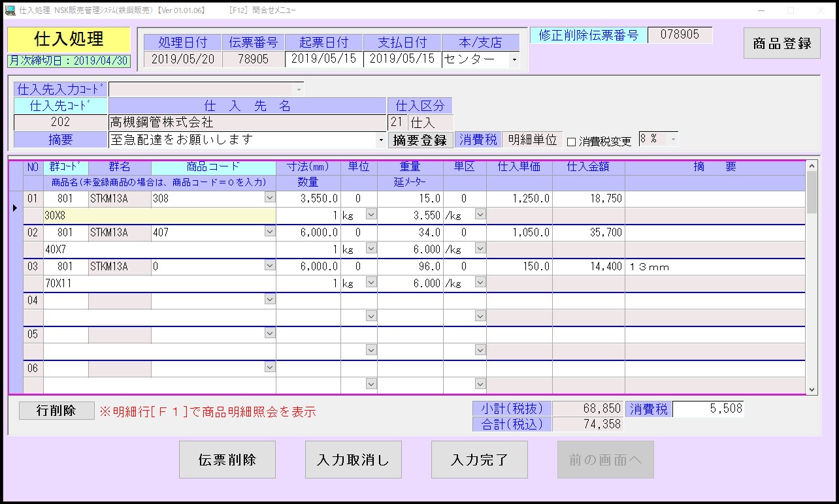
Task: Click the grid scrollbar down arrow
Action: 812,389
